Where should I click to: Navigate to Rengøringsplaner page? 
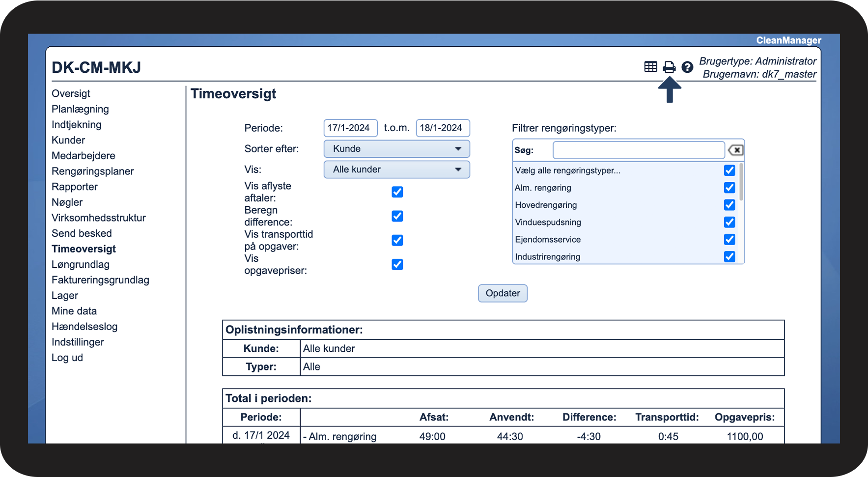[x=92, y=171]
